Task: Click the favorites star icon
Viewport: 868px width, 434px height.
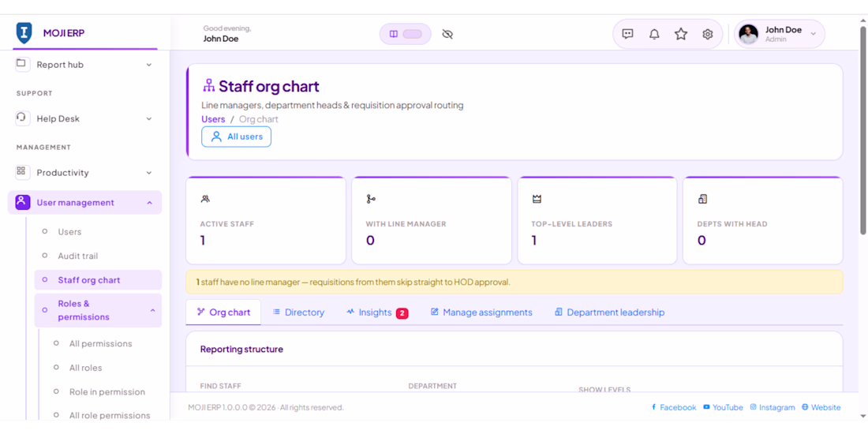Action: 681,34
